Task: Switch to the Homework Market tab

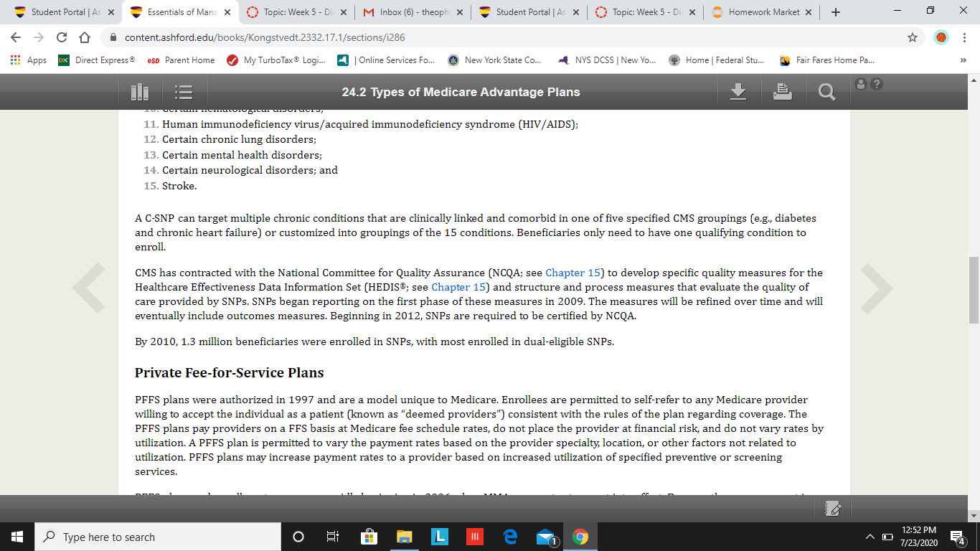Action: (762, 12)
